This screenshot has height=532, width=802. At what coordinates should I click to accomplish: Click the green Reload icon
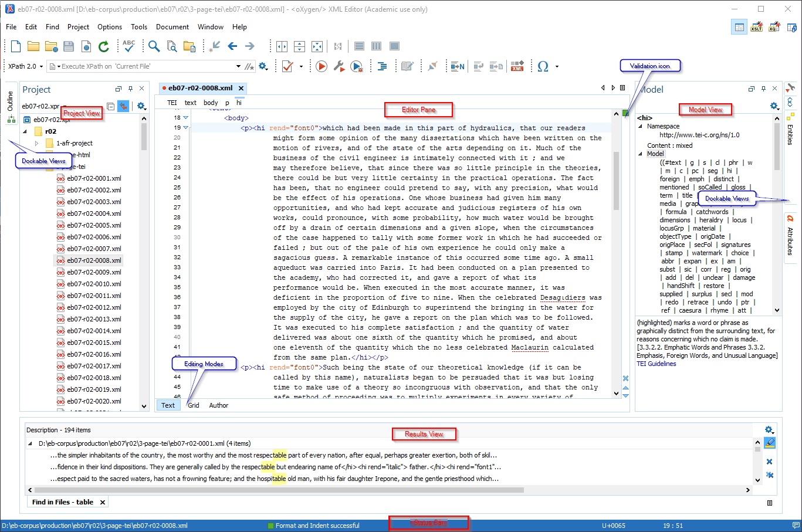104,46
